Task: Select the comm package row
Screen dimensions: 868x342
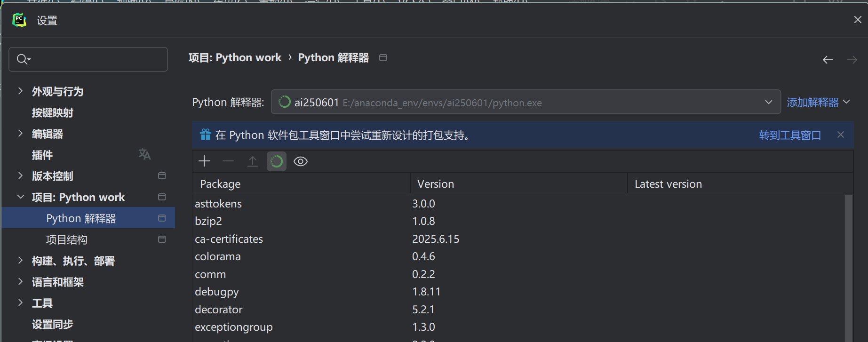Action: (x=518, y=274)
